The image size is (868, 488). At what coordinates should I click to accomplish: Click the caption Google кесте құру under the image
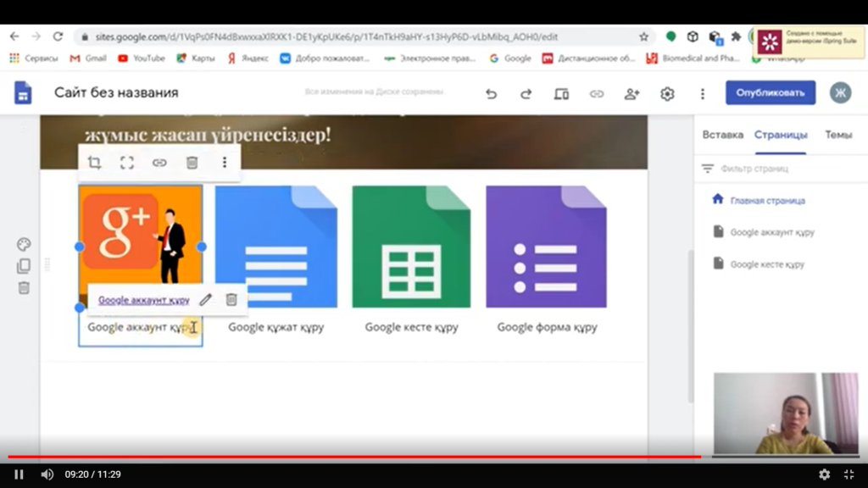pos(411,327)
